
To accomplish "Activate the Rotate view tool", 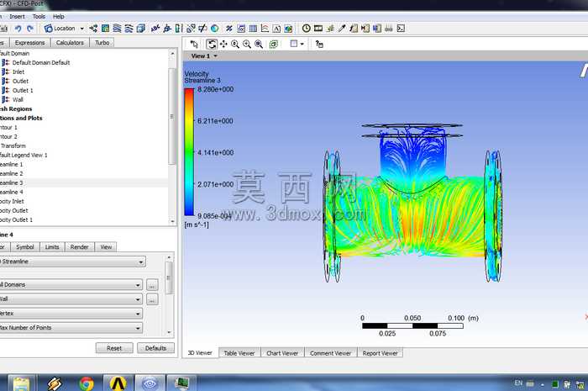I will (x=212, y=45).
